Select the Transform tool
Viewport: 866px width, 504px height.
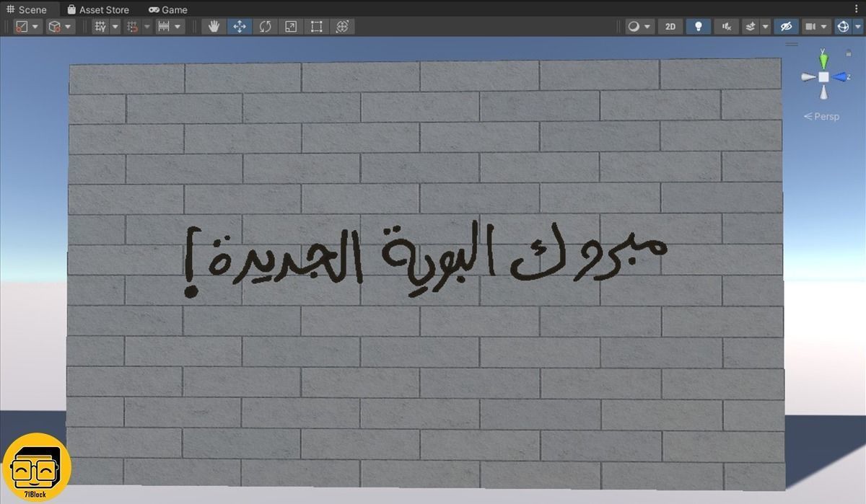coord(342,27)
